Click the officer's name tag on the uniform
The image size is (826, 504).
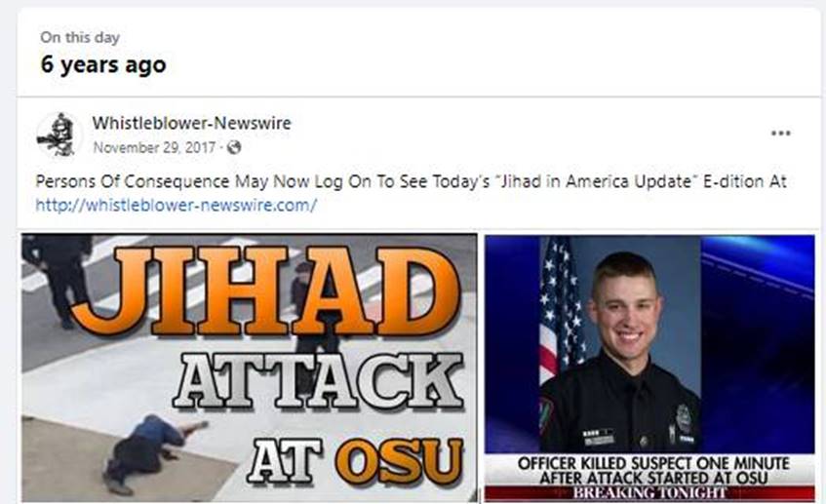pos(599,438)
